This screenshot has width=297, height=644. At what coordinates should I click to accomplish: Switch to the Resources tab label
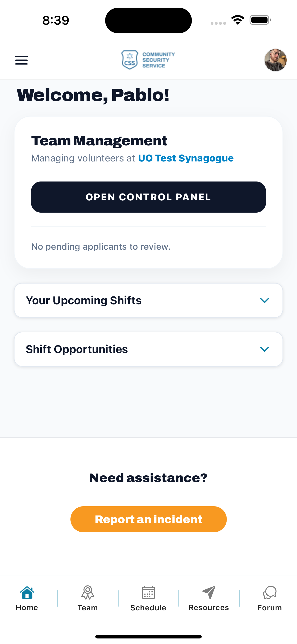point(209,608)
